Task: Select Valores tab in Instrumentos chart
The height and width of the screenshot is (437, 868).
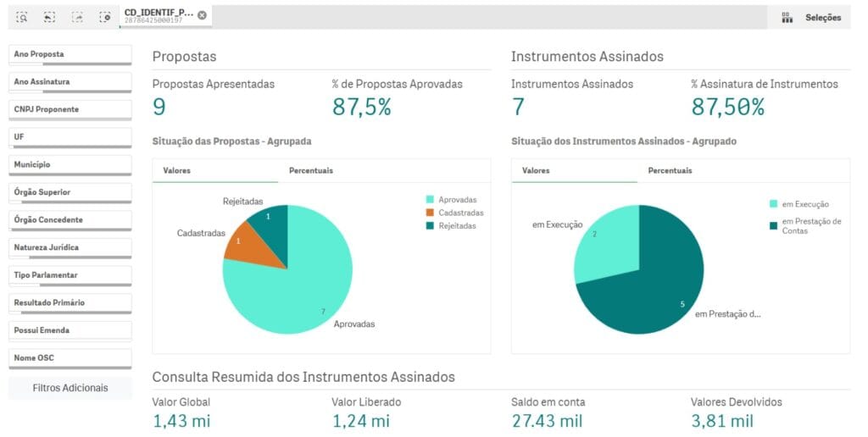Action: tap(536, 171)
